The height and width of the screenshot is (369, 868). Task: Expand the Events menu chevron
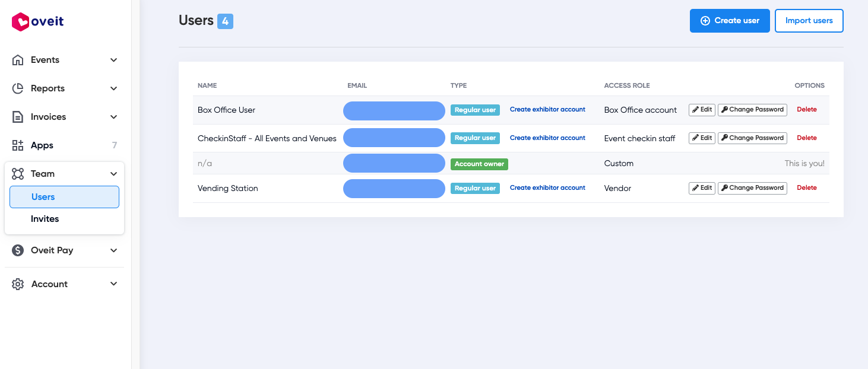pos(114,60)
